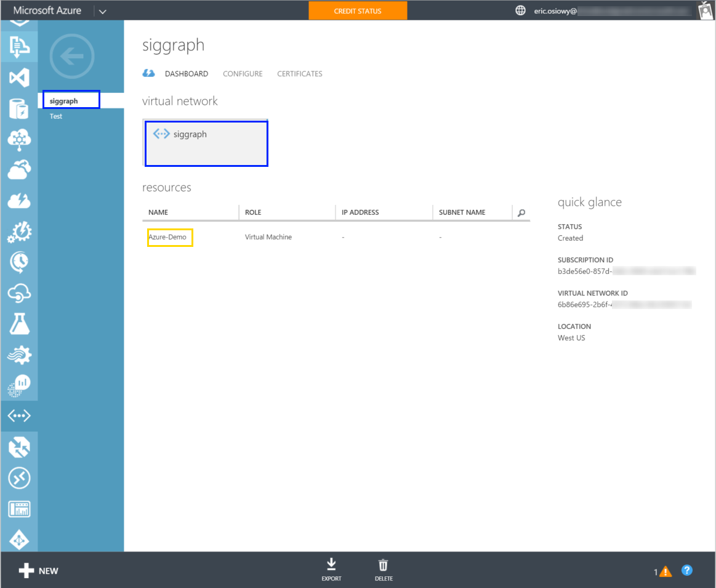This screenshot has width=716, height=588.
Task: Click the Microsoft Azure logo
Action: (x=47, y=10)
